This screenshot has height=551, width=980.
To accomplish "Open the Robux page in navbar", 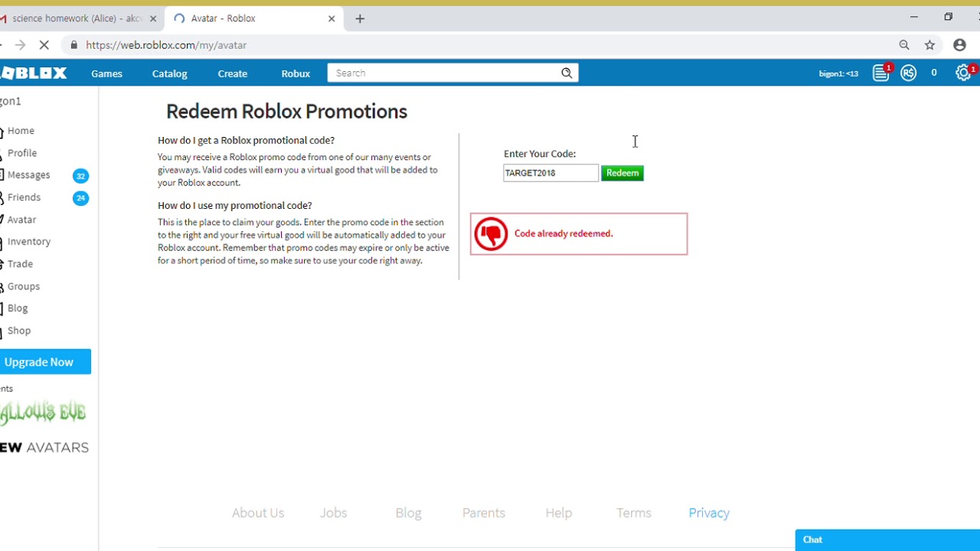I will pos(296,73).
